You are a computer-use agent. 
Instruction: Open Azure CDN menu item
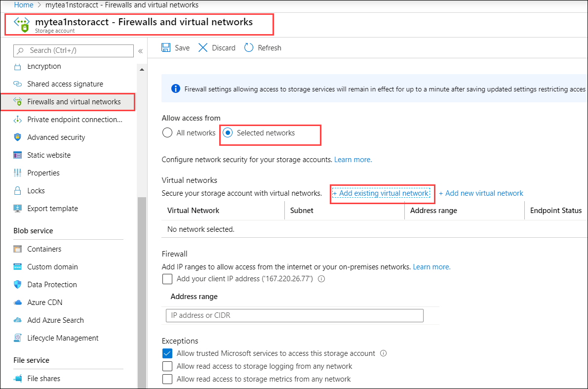click(44, 303)
